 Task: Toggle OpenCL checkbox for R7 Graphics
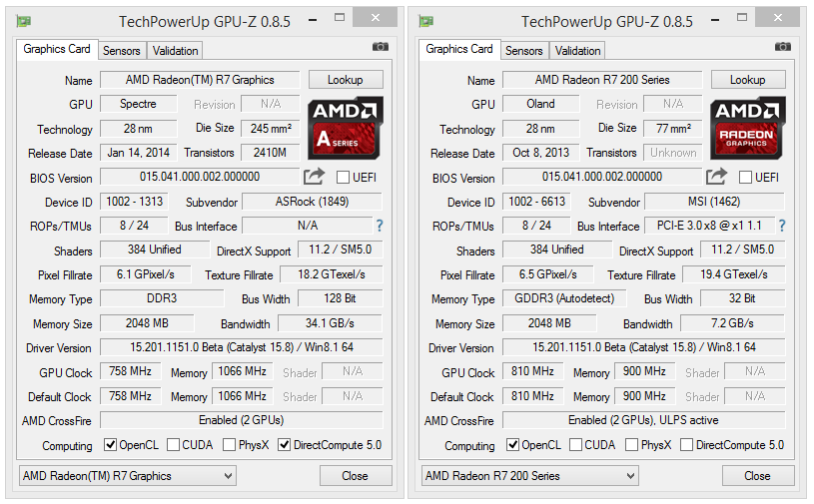[110, 445]
